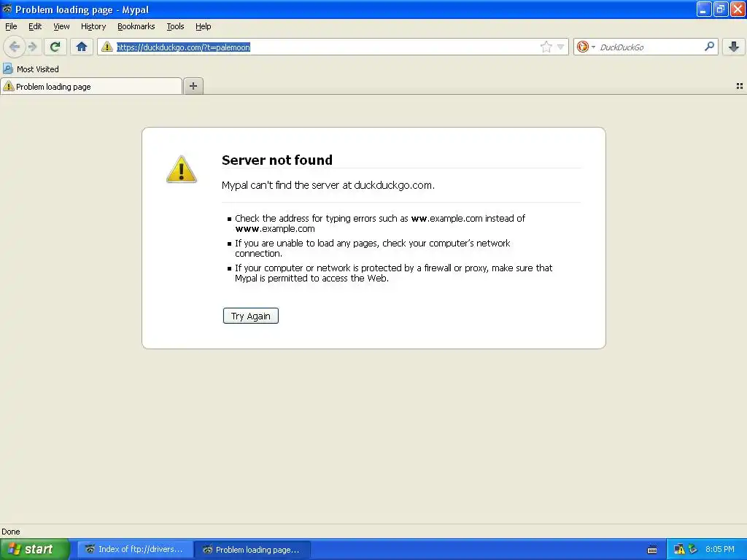Close the Mypal window

738,9
